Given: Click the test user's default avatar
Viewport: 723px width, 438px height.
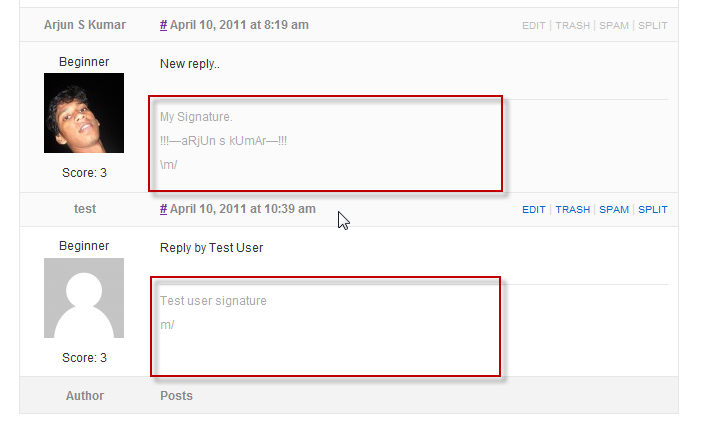Looking at the screenshot, I should point(84,298).
